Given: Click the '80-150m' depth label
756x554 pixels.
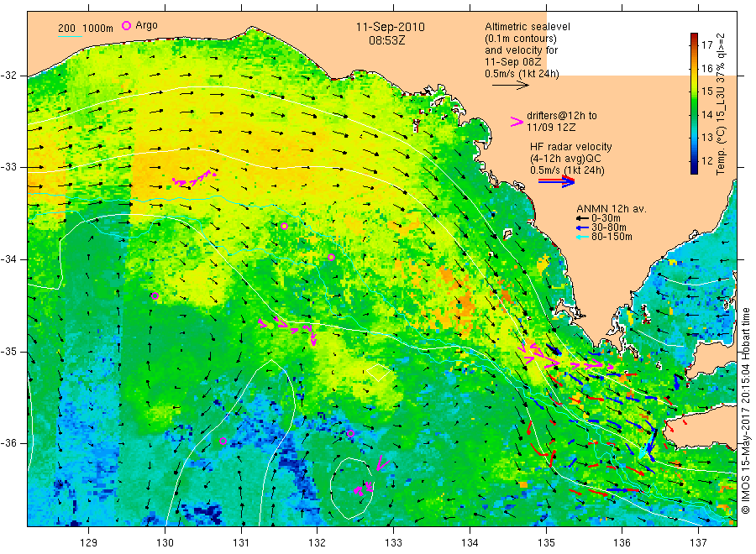Looking at the screenshot, I should [x=612, y=237].
